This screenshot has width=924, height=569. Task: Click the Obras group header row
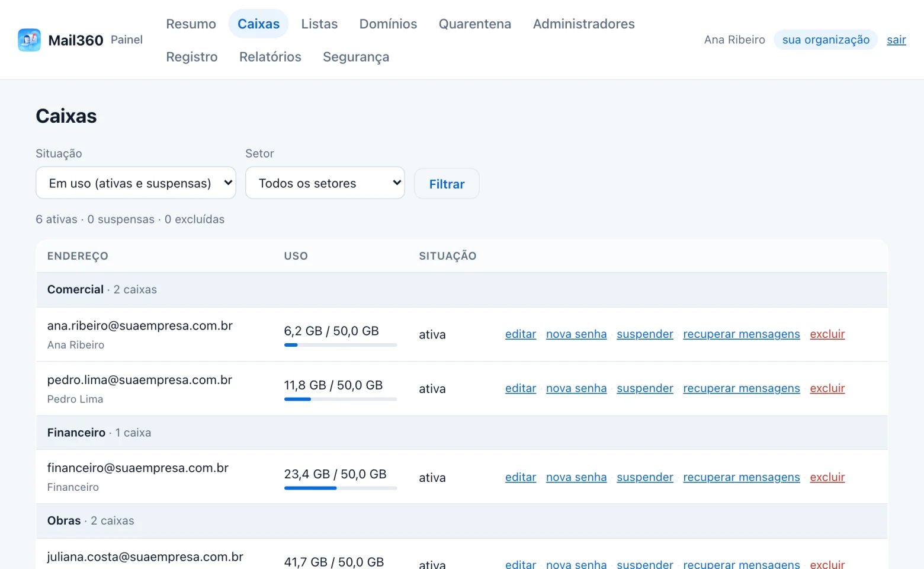[x=461, y=521]
